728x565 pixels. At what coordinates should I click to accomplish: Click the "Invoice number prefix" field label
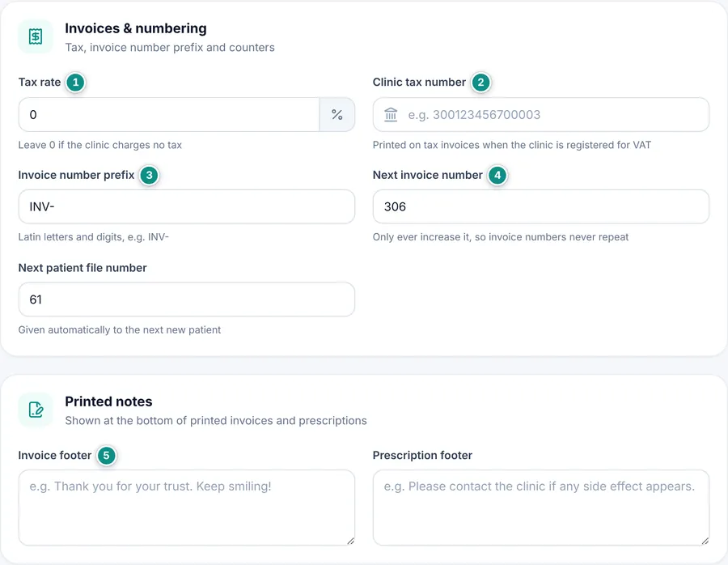tap(76, 175)
